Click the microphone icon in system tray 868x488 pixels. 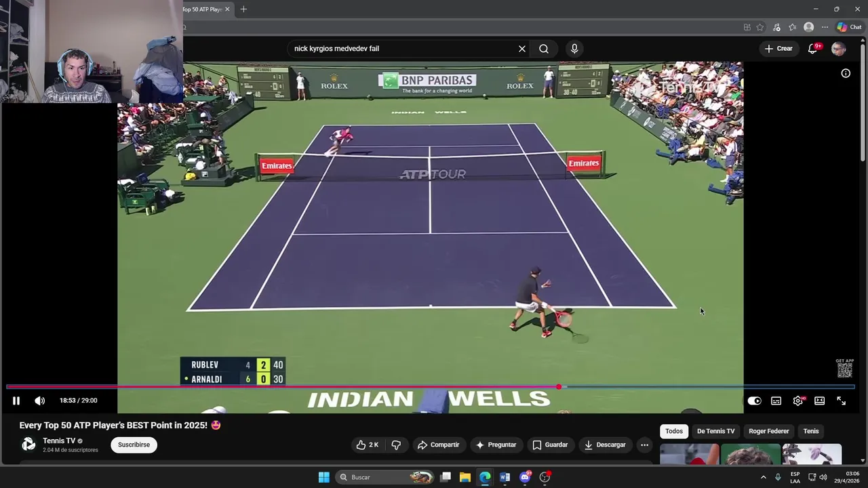point(778,477)
